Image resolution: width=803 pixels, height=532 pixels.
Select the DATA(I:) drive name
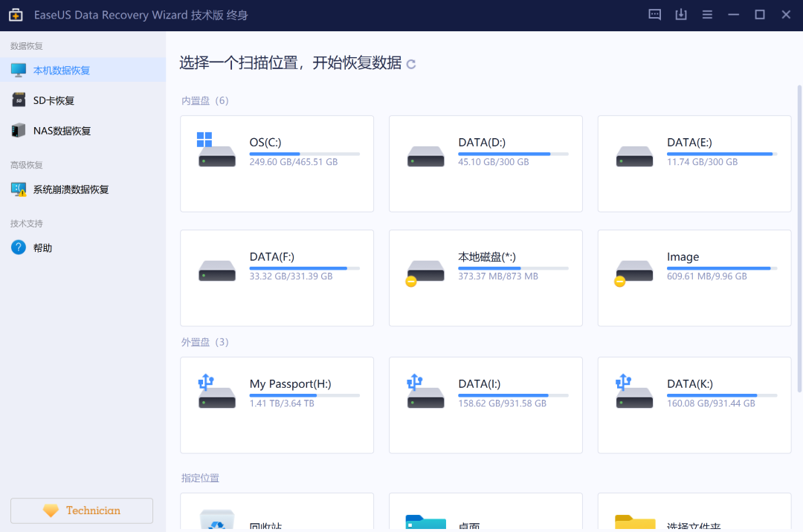[480, 383]
